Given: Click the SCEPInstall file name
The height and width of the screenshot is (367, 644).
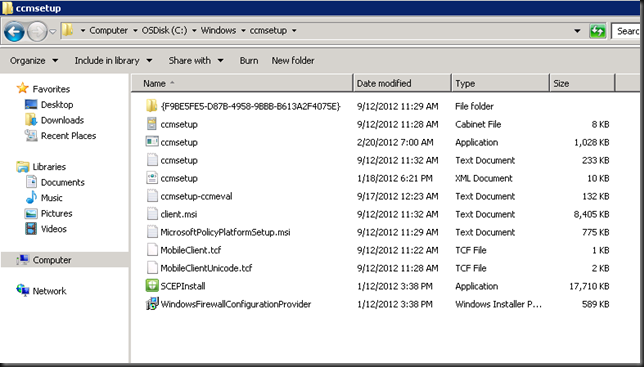Looking at the screenshot, I should tap(183, 286).
